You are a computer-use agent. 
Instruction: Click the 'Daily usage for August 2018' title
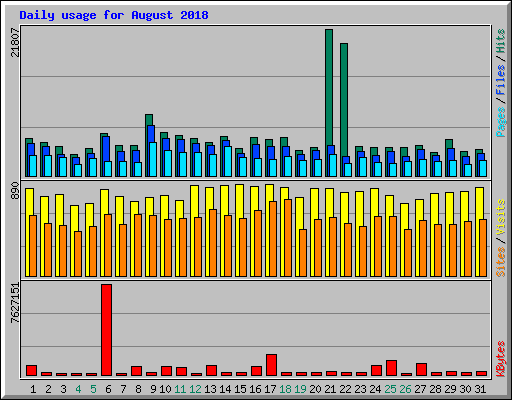[114, 15]
